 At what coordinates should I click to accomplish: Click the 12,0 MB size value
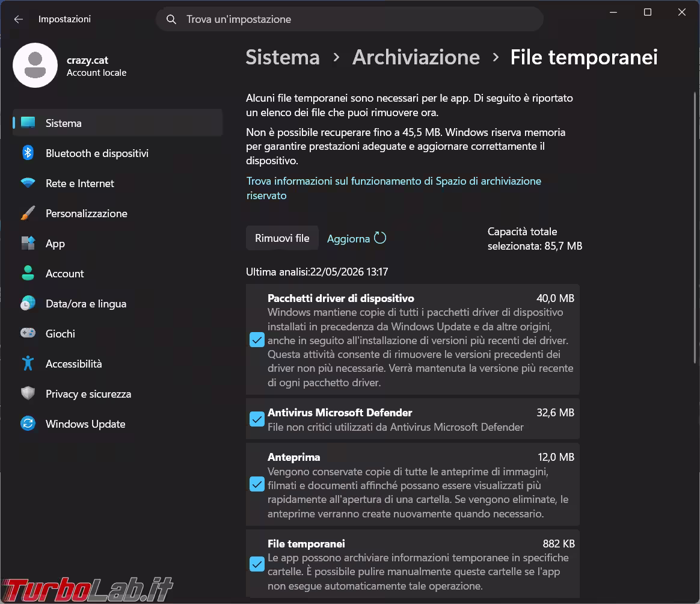click(x=556, y=457)
